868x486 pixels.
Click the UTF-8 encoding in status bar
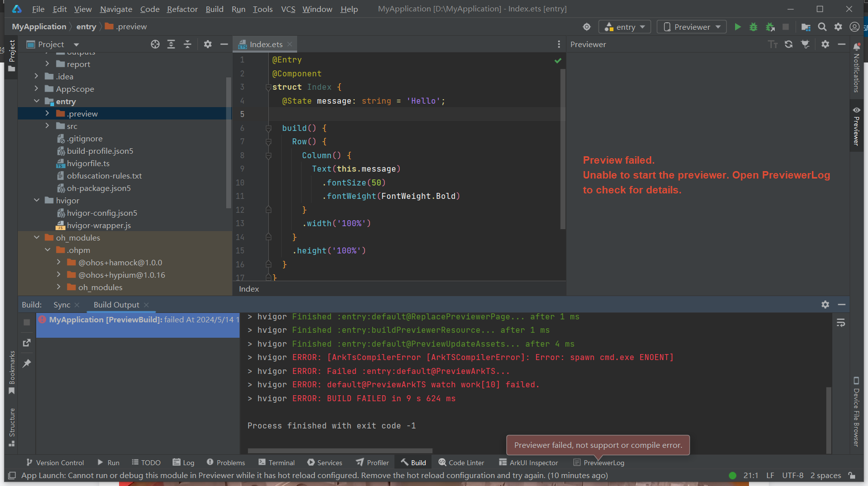(x=793, y=475)
